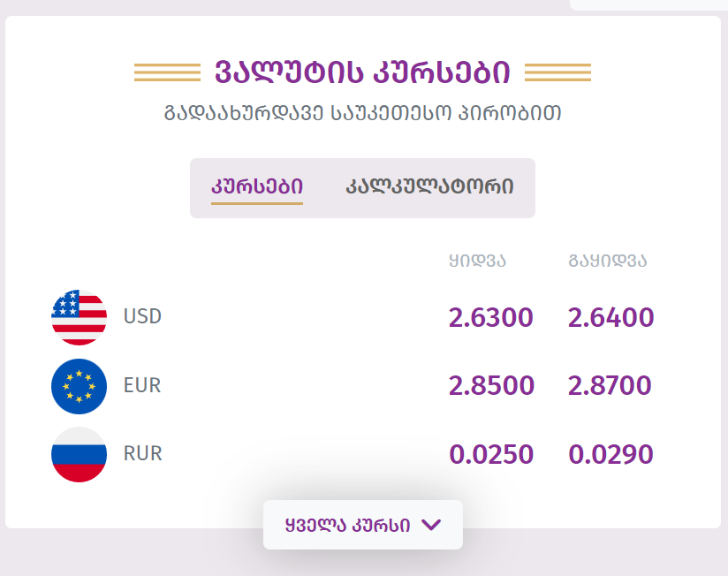Click the subtitle გადაახურდავე საუკეთესო პირობით
The image size is (728, 576).
(362, 113)
